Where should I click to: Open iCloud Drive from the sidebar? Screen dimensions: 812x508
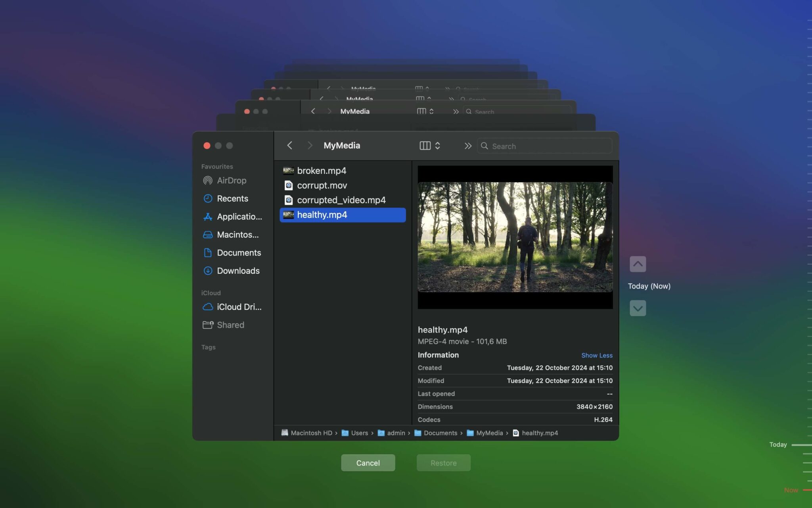239,307
